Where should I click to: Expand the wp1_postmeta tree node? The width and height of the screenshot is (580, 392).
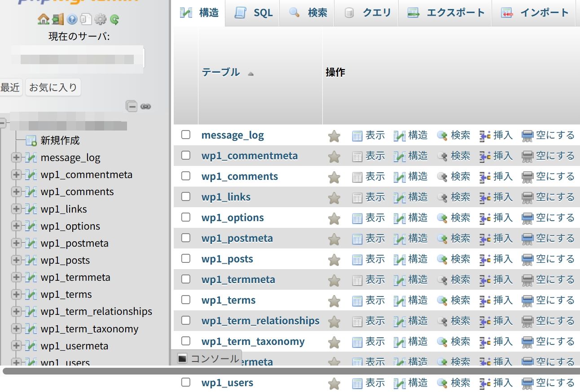(x=17, y=243)
